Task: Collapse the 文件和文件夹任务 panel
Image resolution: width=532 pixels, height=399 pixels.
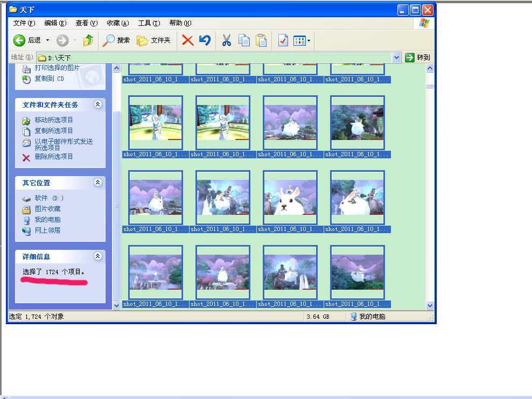Action: tap(97, 104)
